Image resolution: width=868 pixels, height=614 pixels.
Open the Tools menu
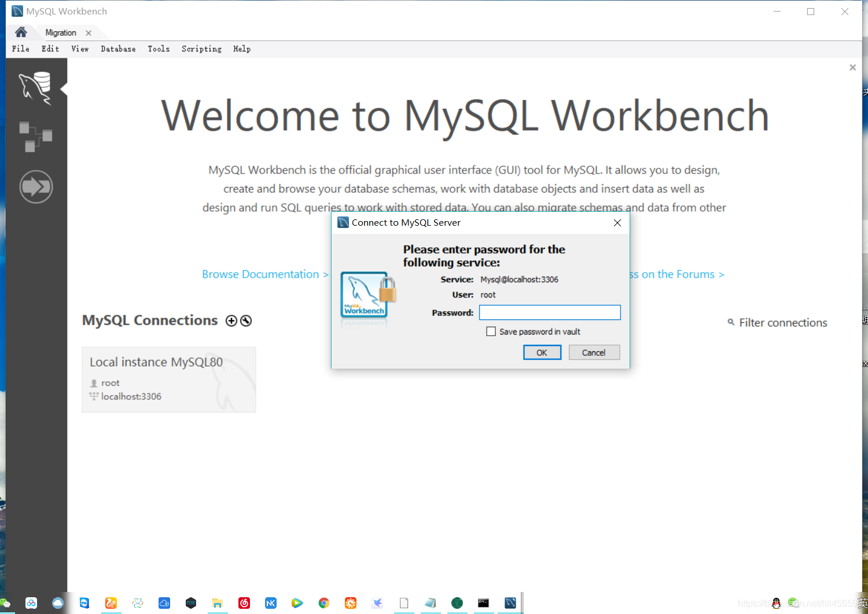pyautogui.click(x=159, y=49)
